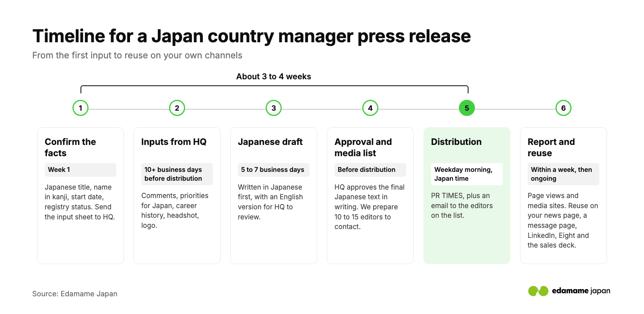Click the "PR TIMES, plus an email" description
The height and width of the screenshot is (314, 644).
(462, 205)
